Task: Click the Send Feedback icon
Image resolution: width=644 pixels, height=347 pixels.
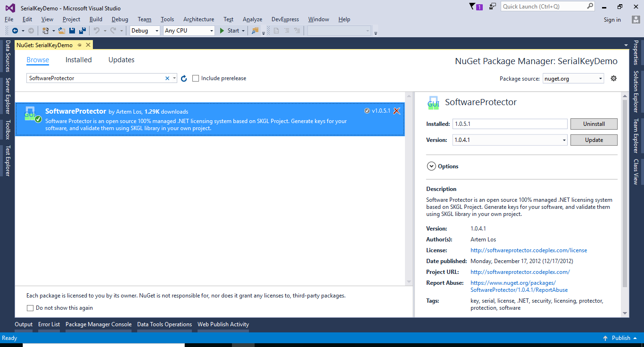Action: click(x=493, y=7)
